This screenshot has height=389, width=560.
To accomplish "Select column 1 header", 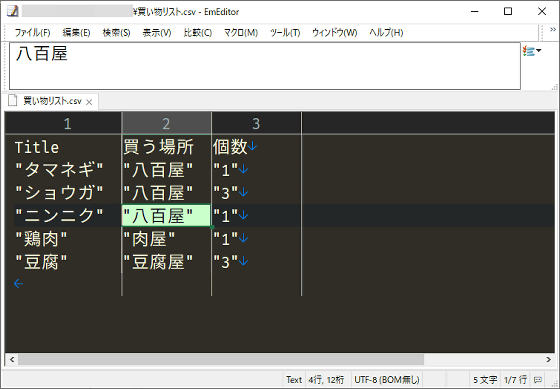I will click(x=63, y=124).
